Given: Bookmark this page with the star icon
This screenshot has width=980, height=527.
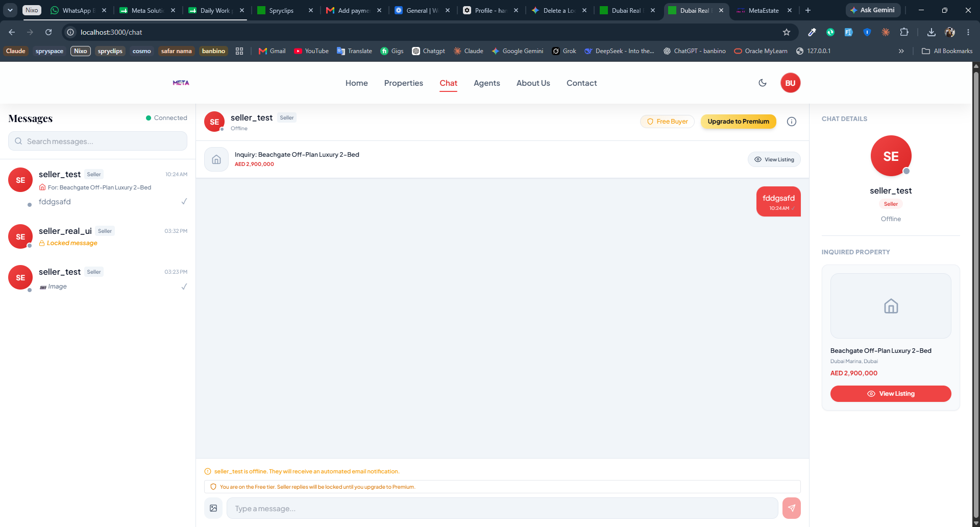Looking at the screenshot, I should pos(787,32).
